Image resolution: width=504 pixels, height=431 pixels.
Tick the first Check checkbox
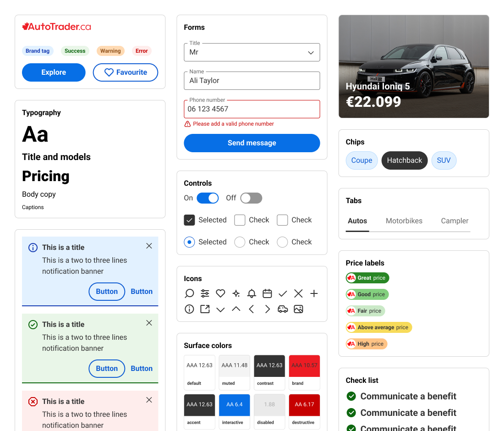240,220
